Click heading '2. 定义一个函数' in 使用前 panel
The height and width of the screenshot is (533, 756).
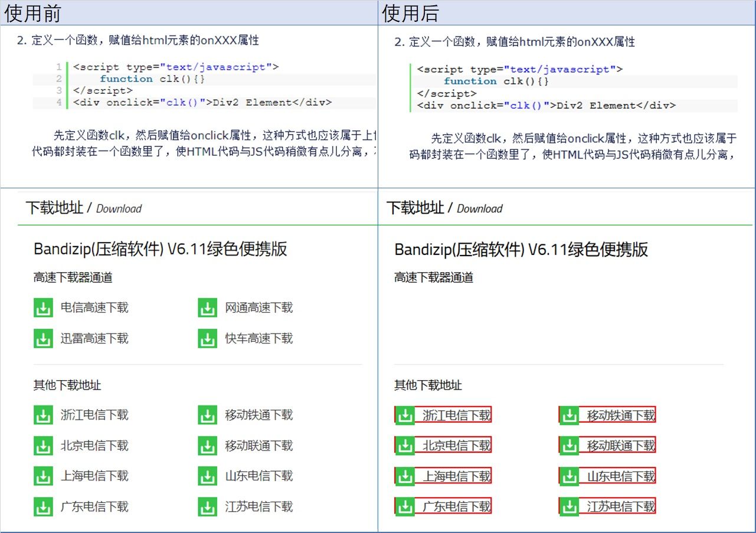click(x=138, y=41)
